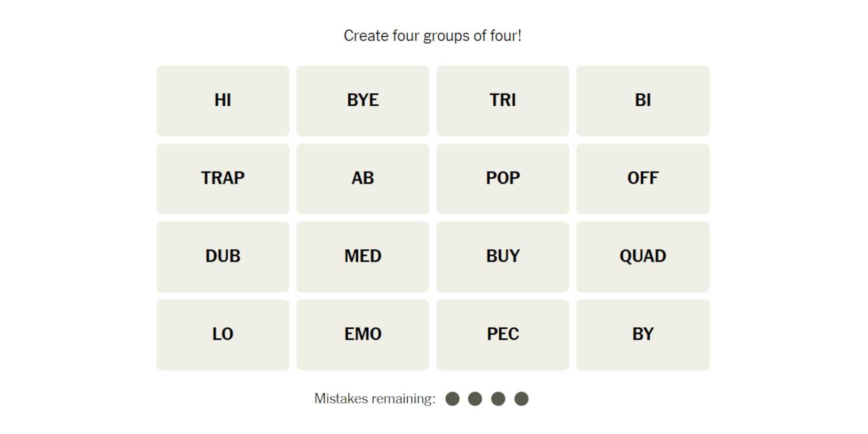
Task: Select the QUAD word tile
Action: 642,256
